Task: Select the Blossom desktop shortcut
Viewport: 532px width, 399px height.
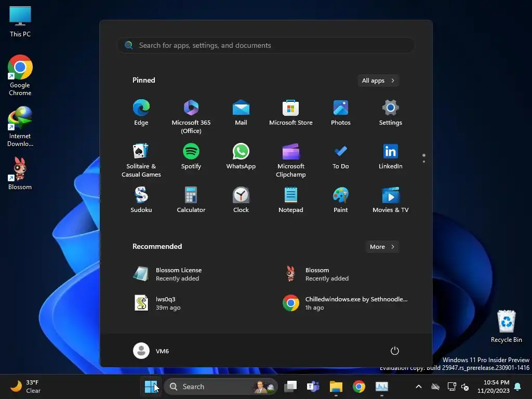Action: tap(20, 173)
